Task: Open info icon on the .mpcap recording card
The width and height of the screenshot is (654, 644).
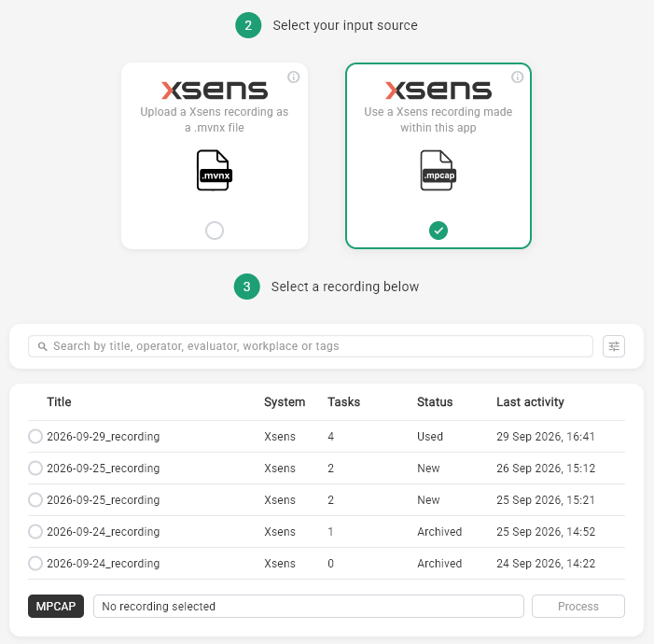Action: click(517, 77)
